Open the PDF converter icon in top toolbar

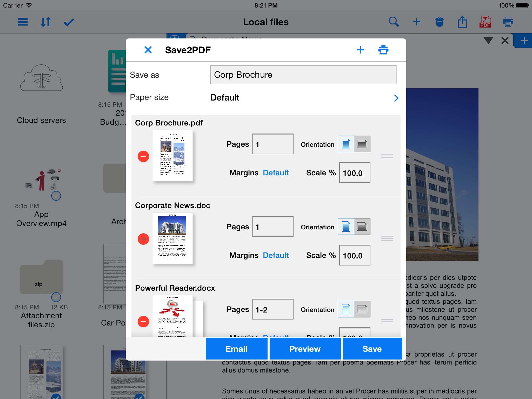(485, 22)
